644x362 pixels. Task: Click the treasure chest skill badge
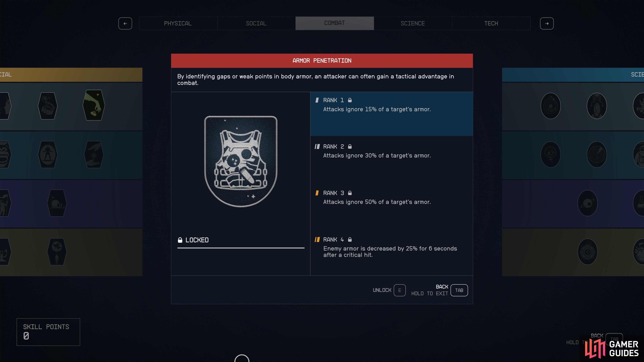[47, 106]
